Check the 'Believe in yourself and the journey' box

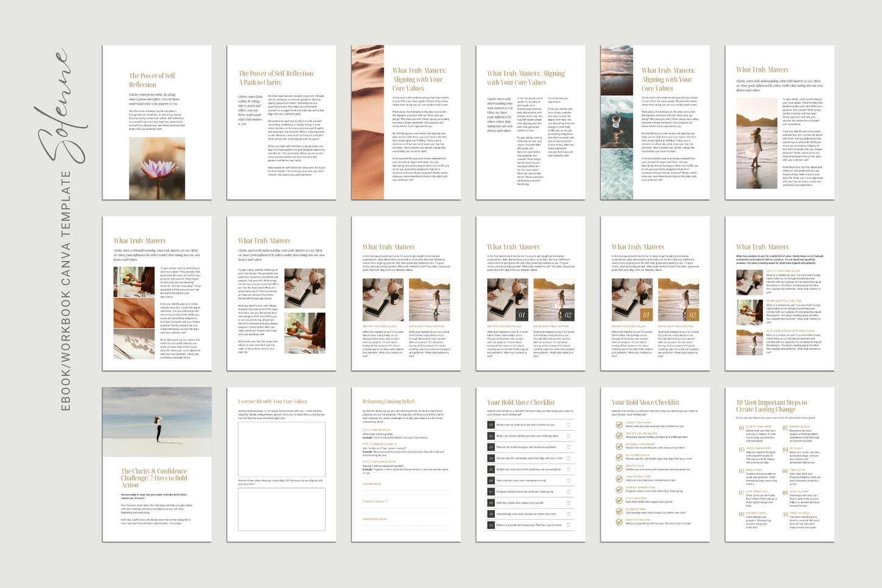(x=568, y=525)
